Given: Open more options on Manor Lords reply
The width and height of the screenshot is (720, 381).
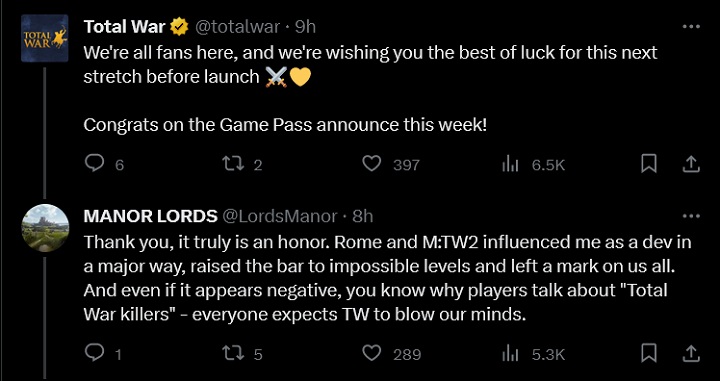Looking at the screenshot, I should [x=691, y=216].
